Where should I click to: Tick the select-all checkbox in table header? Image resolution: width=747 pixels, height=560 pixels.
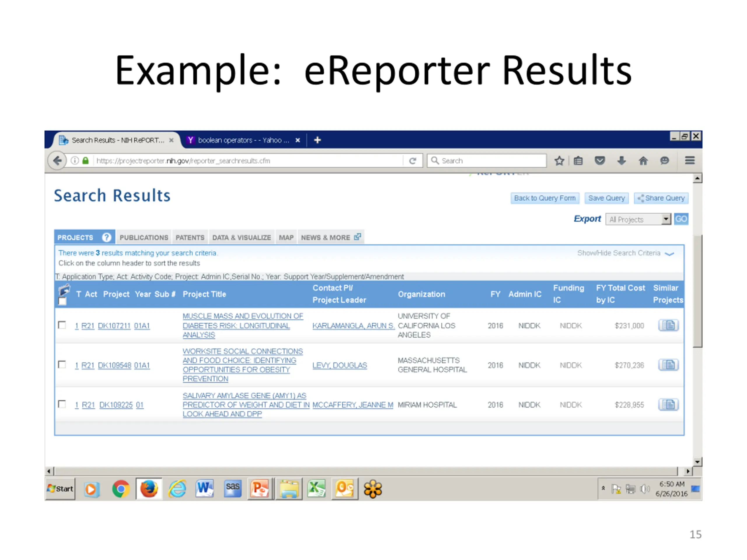click(62, 301)
